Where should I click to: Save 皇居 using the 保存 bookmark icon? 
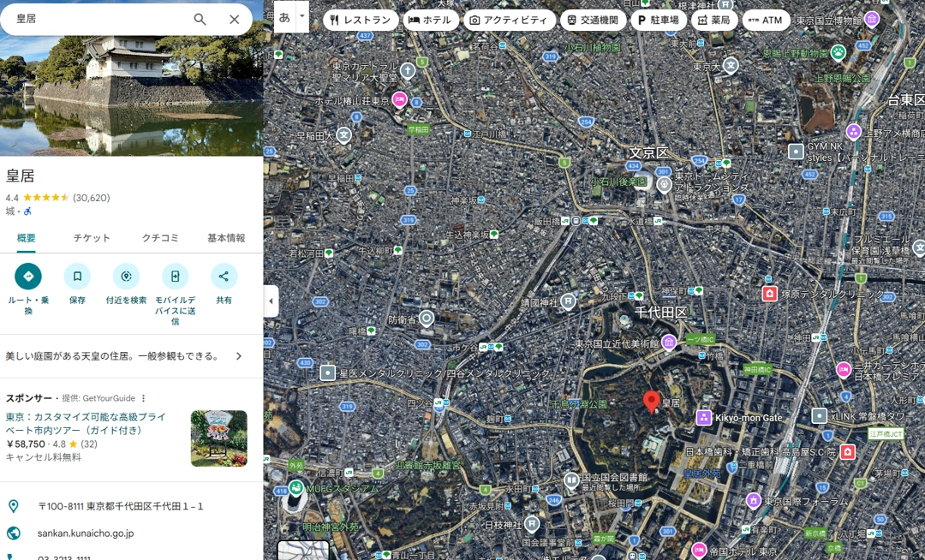pos(77,276)
